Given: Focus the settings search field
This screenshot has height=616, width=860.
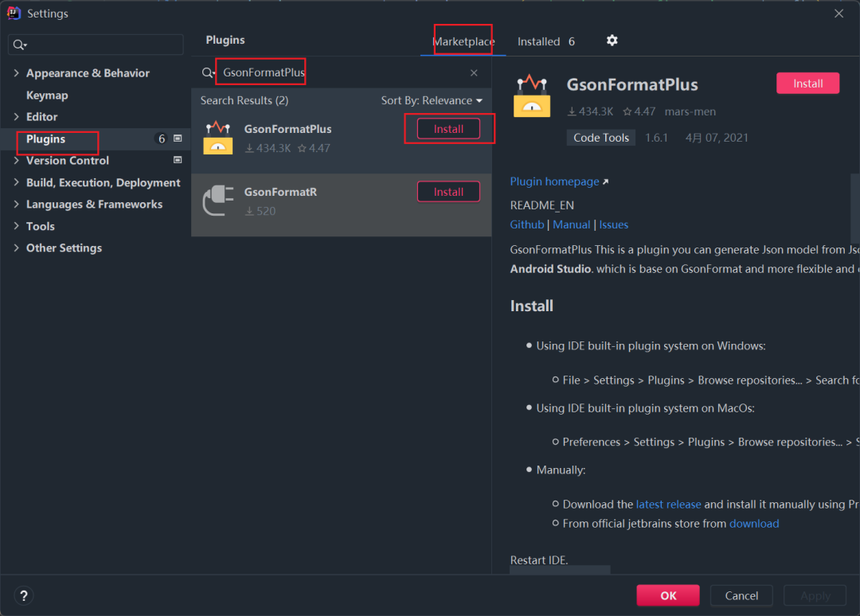Looking at the screenshot, I should (96, 45).
